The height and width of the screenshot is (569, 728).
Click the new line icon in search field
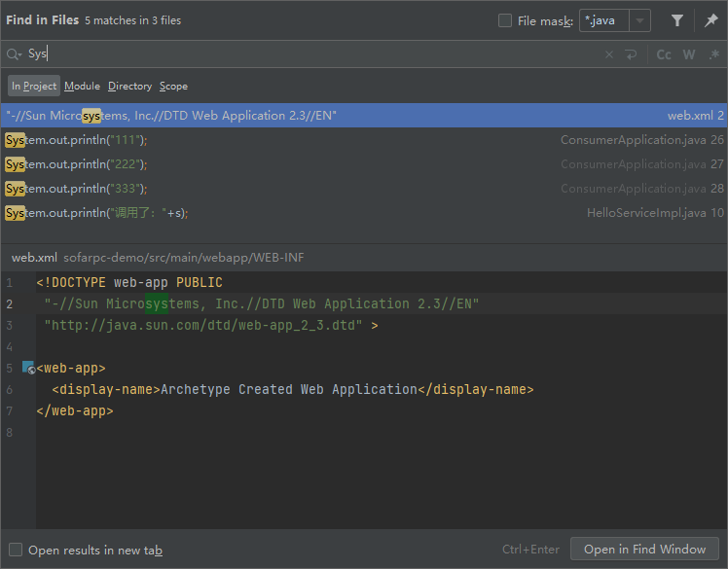631,54
